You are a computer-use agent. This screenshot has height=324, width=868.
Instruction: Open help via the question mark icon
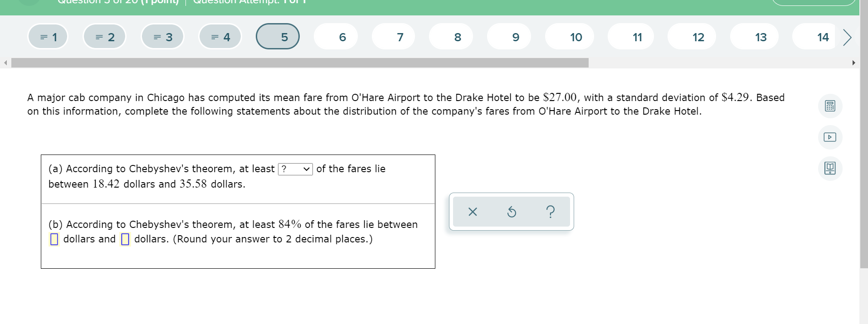(550, 212)
